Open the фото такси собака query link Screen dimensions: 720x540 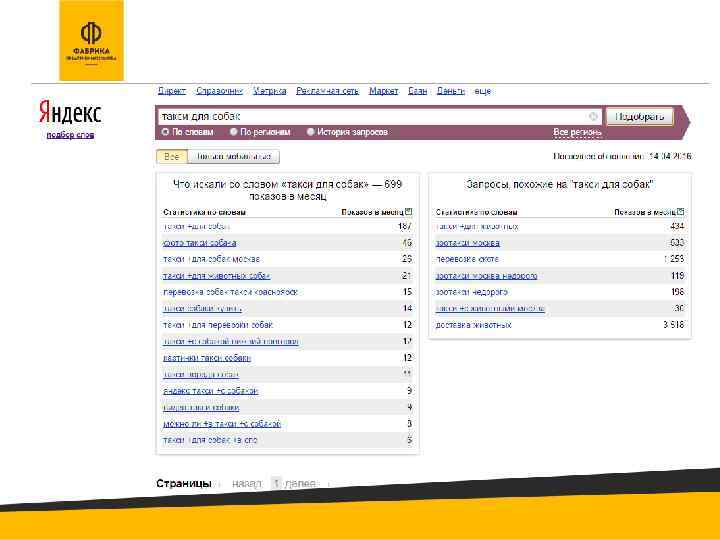point(199,243)
